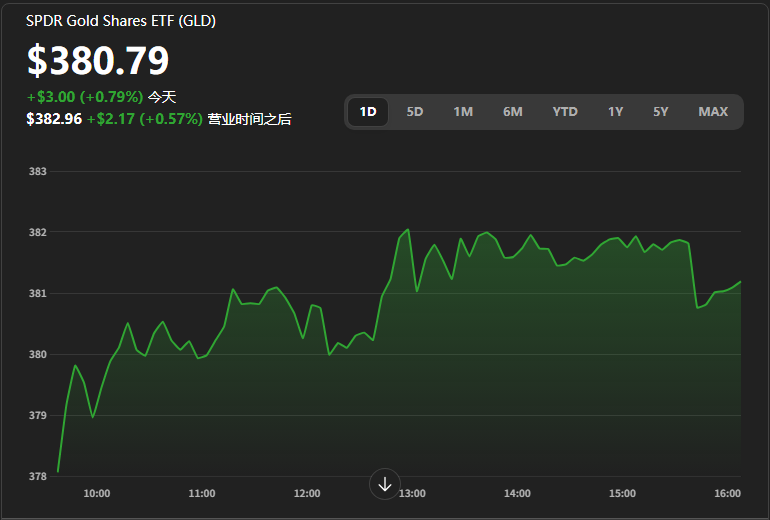Click the 今天 label beside daily change
The image size is (770, 520).
click(162, 97)
